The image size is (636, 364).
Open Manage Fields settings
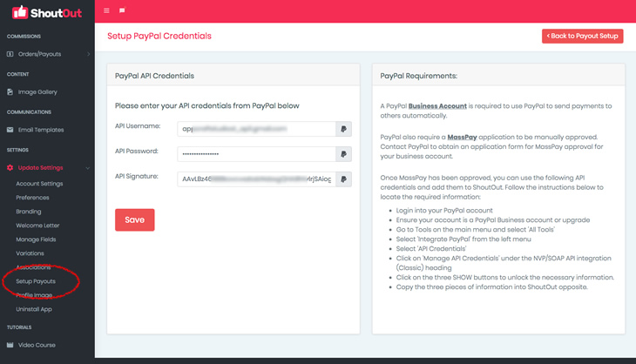point(36,239)
